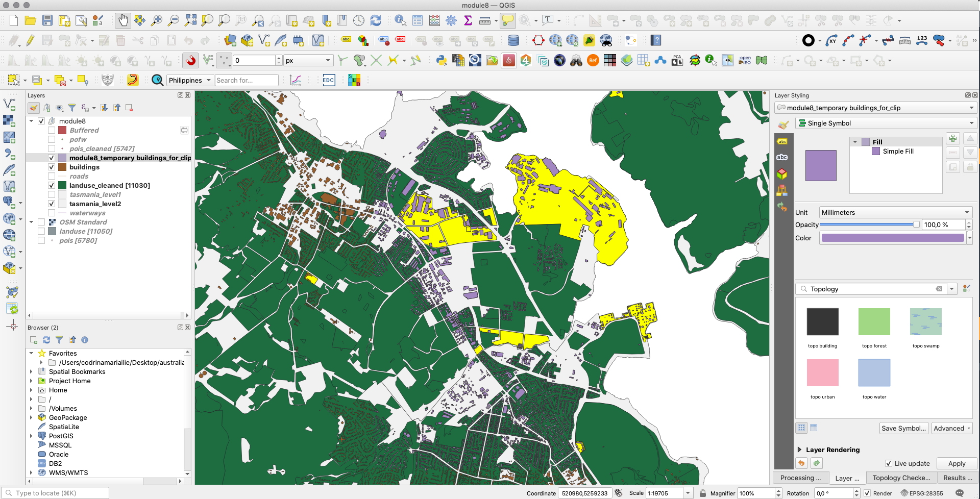Open the layer labeling abc toolbar icon
The width and height of the screenshot is (980, 499).
pos(346,40)
